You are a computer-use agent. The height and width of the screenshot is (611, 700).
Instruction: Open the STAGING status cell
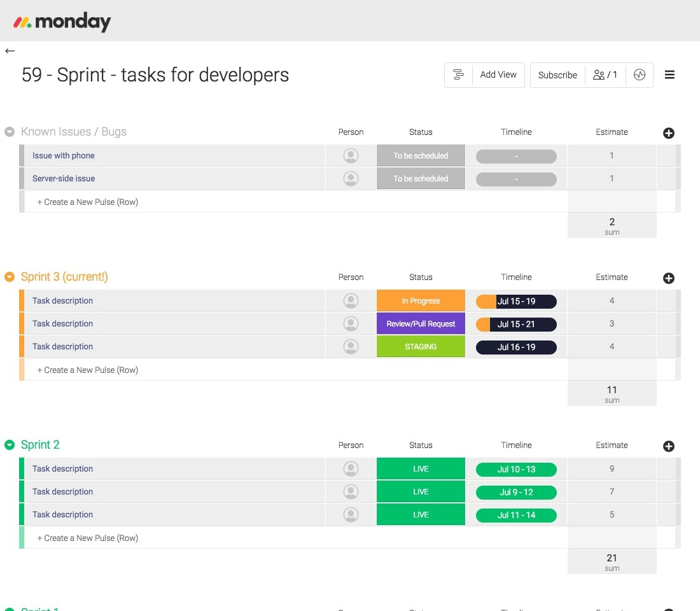421,346
